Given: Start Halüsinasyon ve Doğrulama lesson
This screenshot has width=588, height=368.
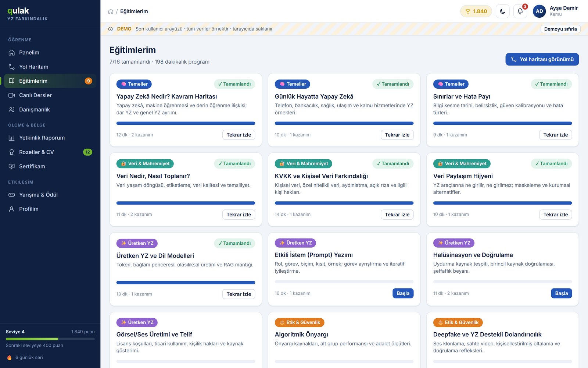Looking at the screenshot, I should point(561,293).
